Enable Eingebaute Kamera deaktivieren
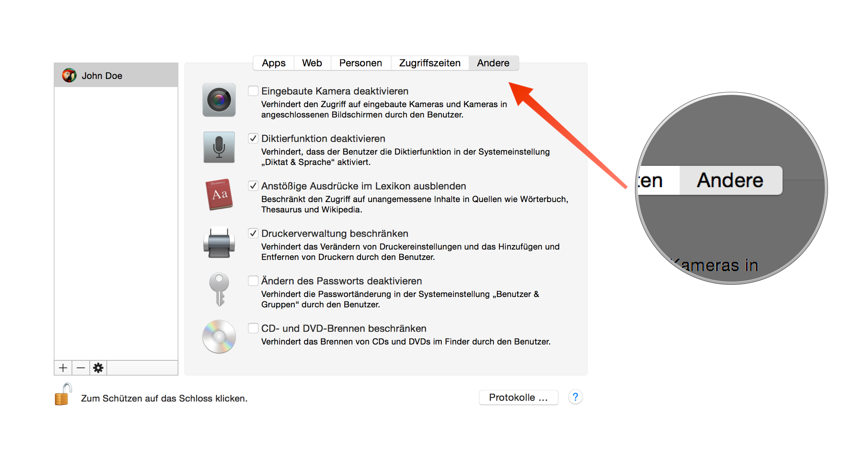 click(x=253, y=90)
